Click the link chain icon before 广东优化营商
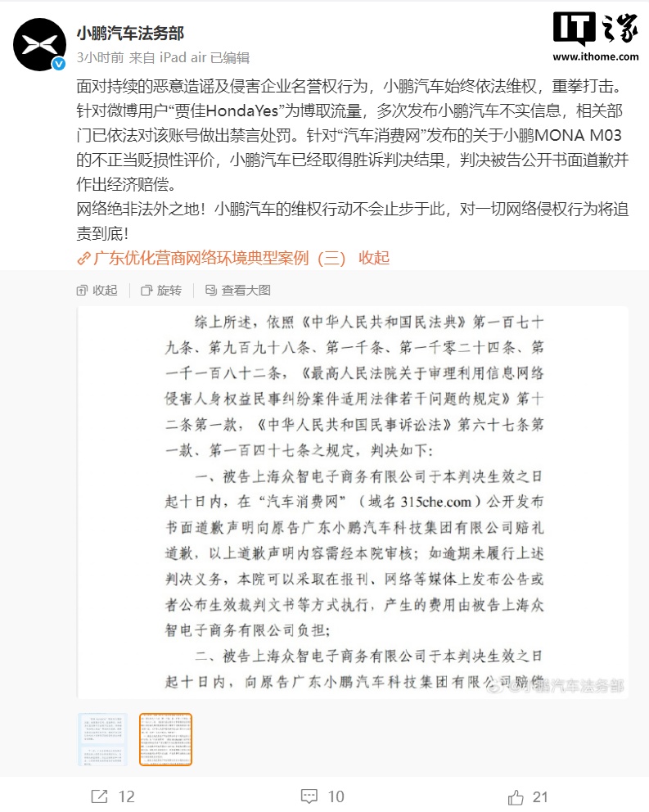The image size is (649, 812). coord(83,258)
